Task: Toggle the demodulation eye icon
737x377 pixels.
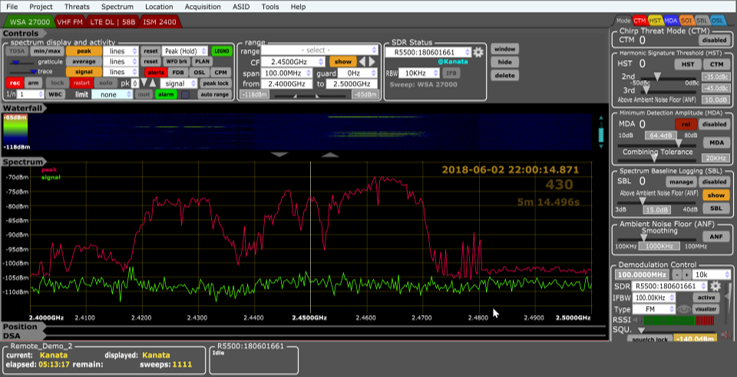Action: 684,309
